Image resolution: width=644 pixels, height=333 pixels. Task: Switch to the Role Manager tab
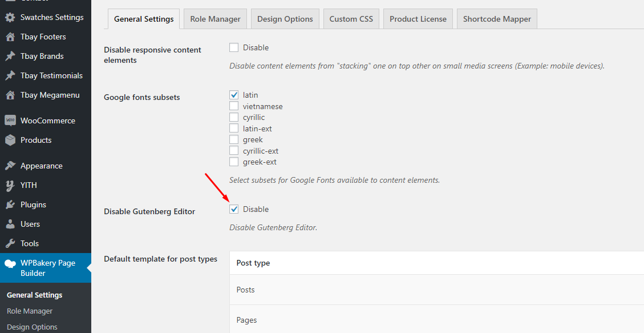[215, 19]
